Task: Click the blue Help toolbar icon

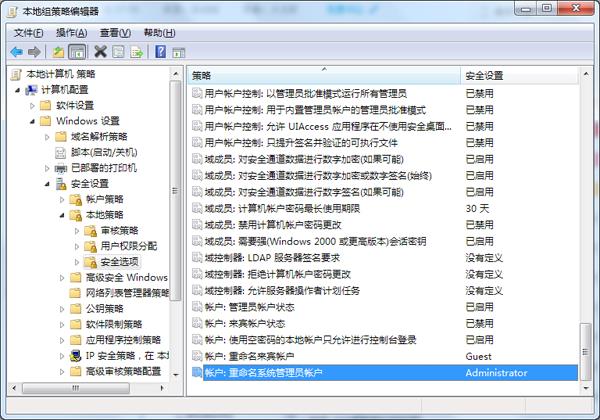Action: 160,52
